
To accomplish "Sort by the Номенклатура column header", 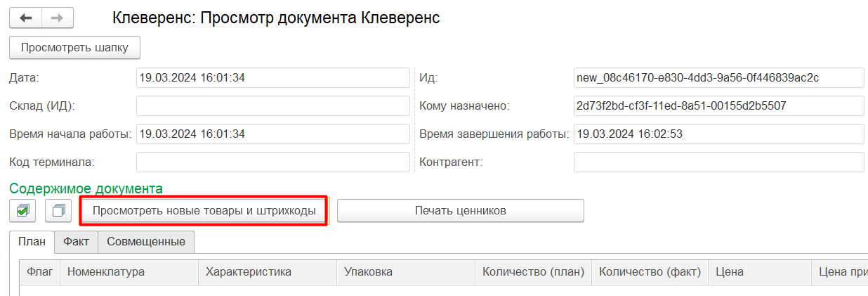I will click(x=130, y=272).
